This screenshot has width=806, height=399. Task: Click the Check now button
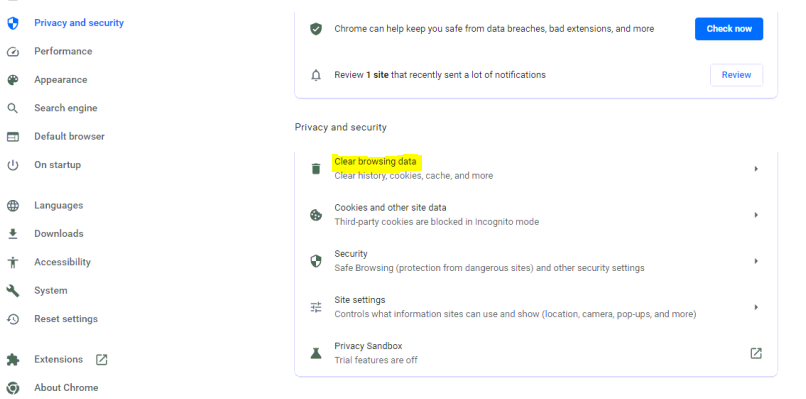(x=729, y=29)
